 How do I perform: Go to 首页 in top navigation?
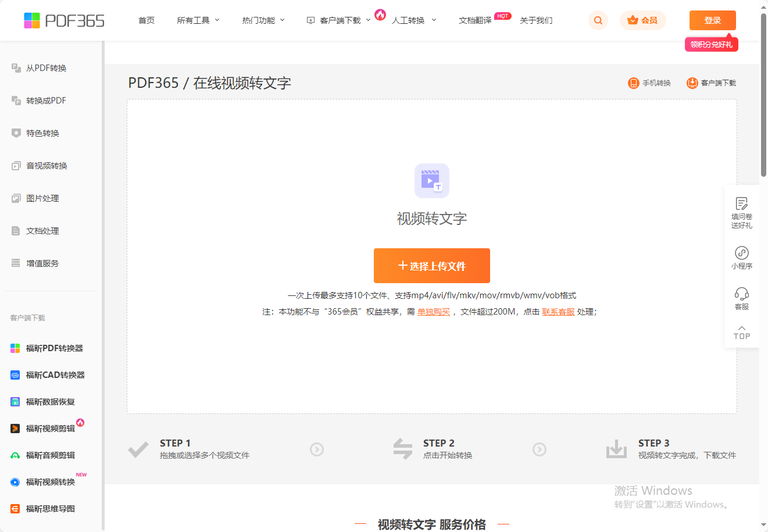pyautogui.click(x=147, y=20)
